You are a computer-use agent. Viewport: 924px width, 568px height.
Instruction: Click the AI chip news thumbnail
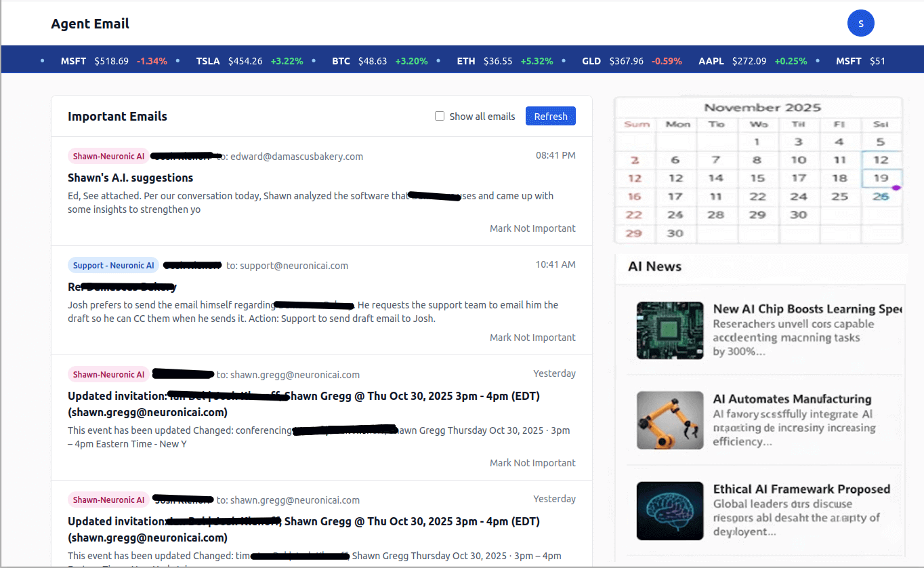coord(670,330)
